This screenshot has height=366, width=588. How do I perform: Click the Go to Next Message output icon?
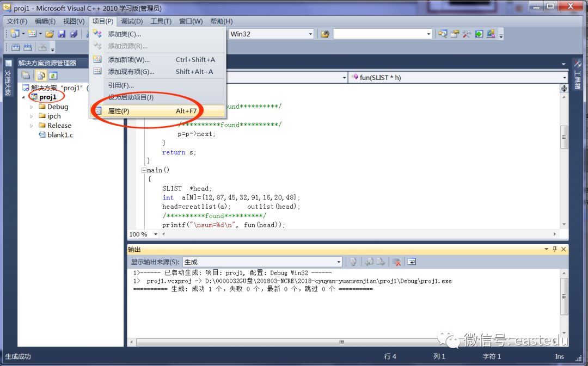pyautogui.click(x=381, y=262)
